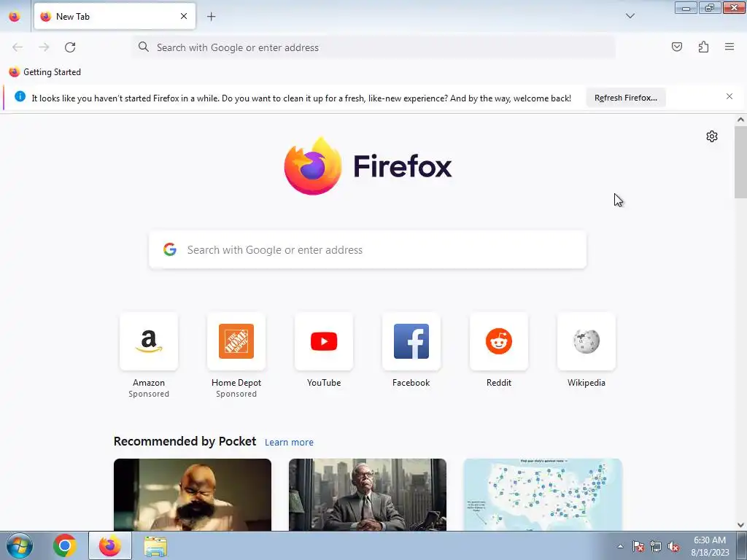Viewport: 747px width, 560px height.
Task: Close the New Tab tab
Action: point(184,16)
